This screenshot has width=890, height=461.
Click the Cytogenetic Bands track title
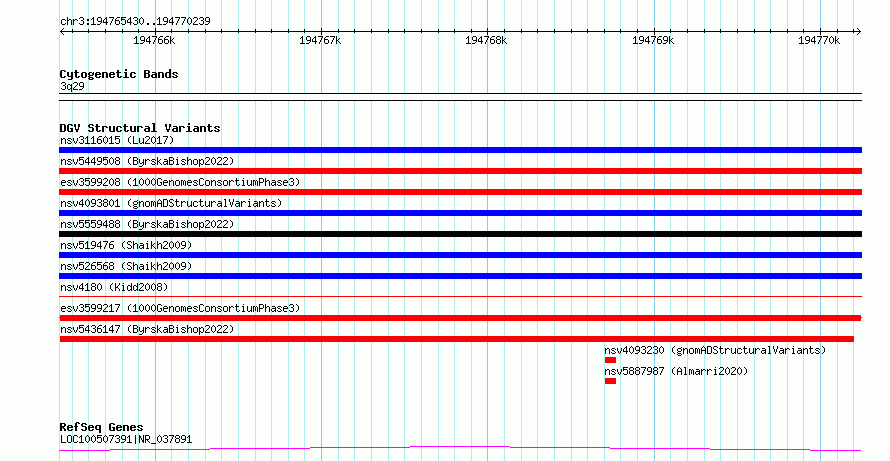tap(119, 74)
